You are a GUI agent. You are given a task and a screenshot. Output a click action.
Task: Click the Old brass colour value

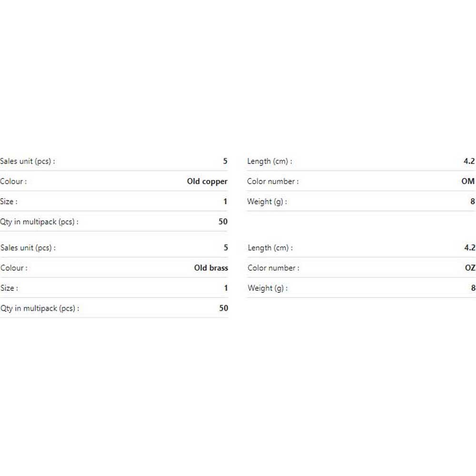point(211,268)
